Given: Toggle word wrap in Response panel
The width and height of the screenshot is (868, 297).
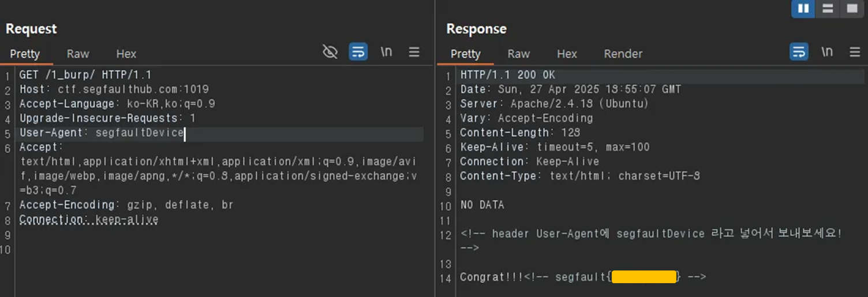Looking at the screenshot, I should point(799,52).
